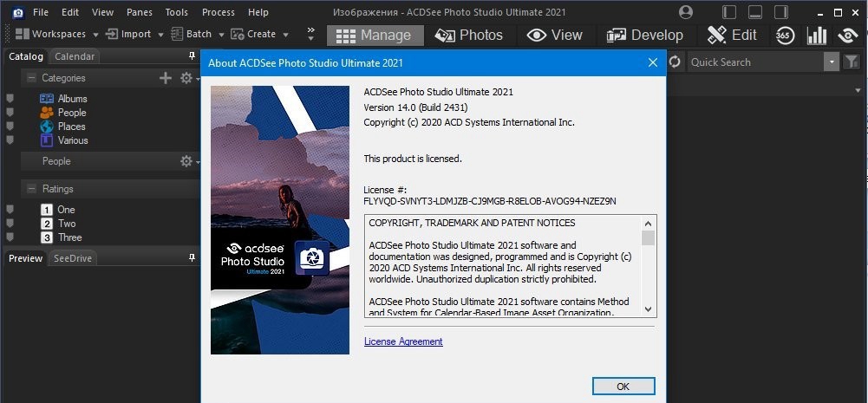Screen dimensions: 868x403
Task: Open the Process menu
Action: [x=219, y=12]
